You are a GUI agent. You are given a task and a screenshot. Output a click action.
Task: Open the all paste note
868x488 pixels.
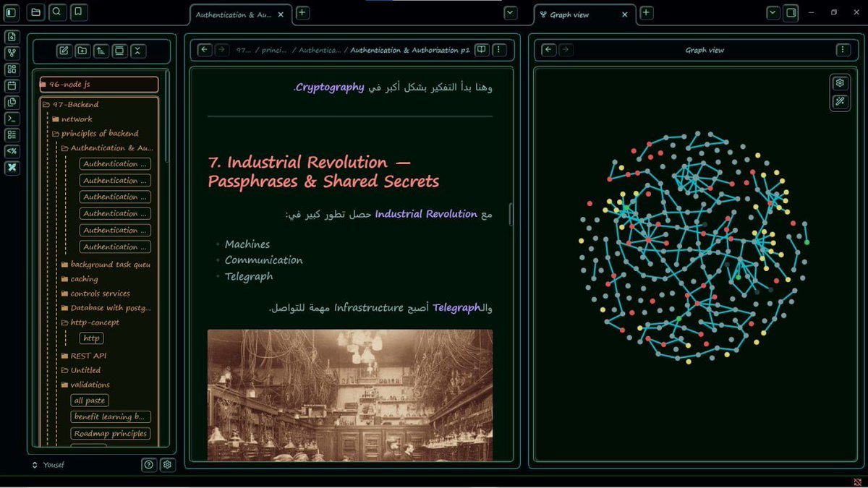(90, 401)
